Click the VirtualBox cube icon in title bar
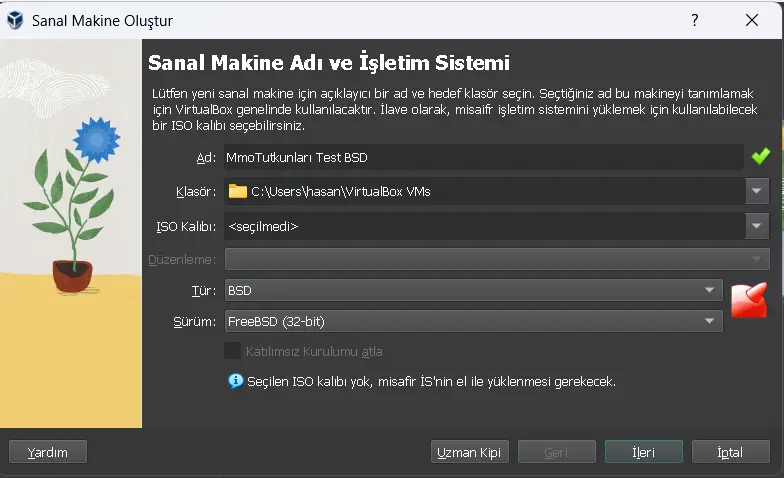The height and width of the screenshot is (478, 784). [x=15, y=20]
